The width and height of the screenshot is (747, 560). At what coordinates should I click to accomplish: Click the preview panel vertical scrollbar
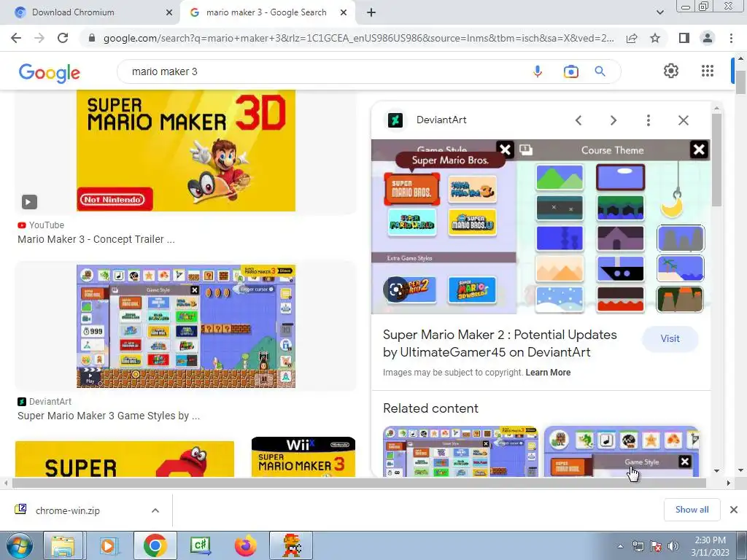coord(716,160)
